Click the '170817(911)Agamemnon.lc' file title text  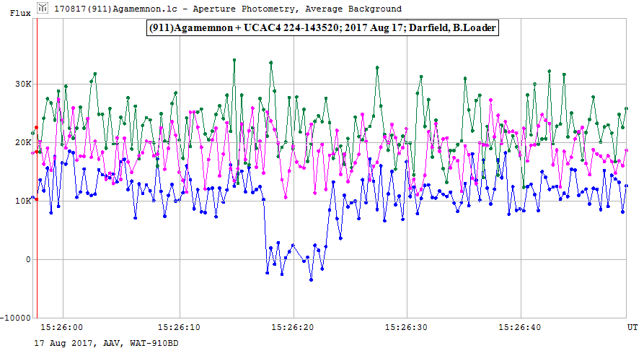(119, 9)
